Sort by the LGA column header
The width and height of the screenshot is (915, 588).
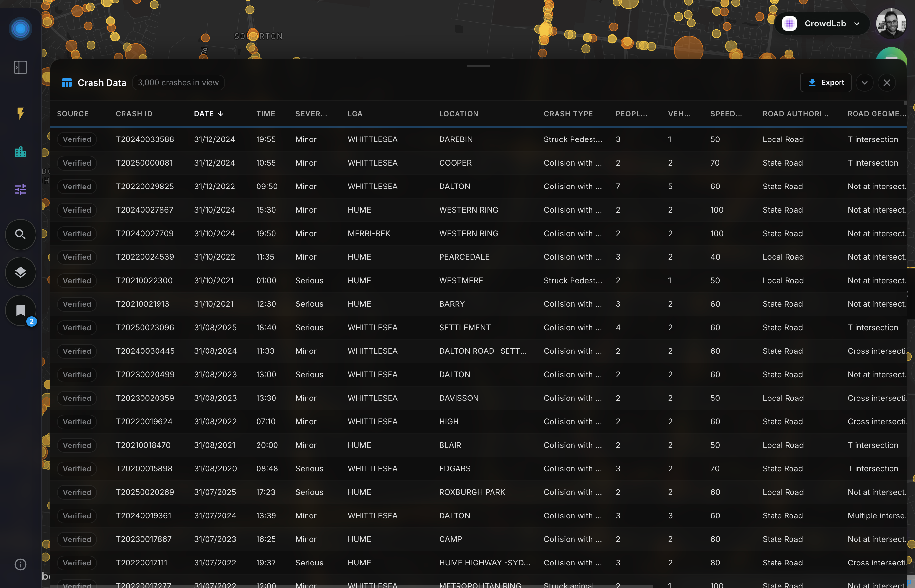pos(355,114)
